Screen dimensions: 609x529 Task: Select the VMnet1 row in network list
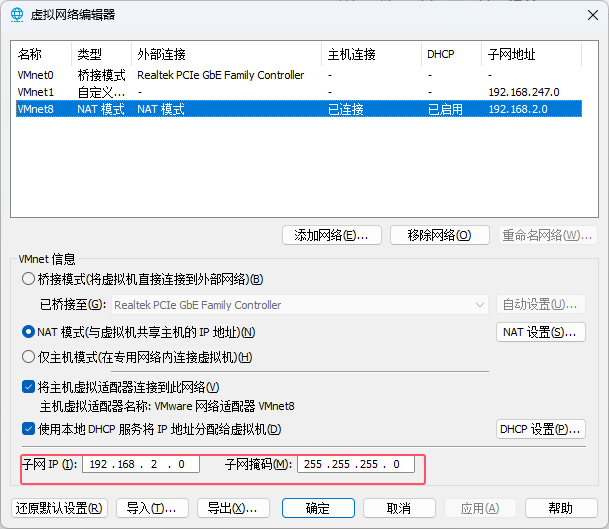(36, 92)
